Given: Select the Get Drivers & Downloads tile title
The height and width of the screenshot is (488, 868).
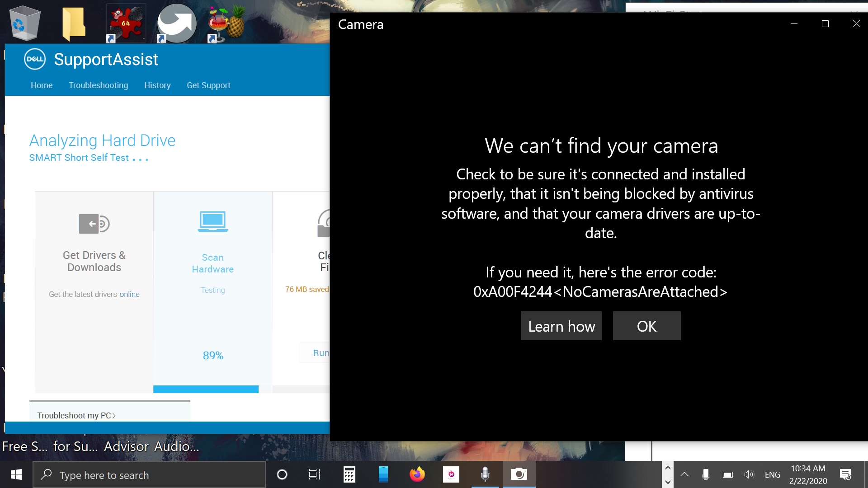Looking at the screenshot, I should click(94, 261).
